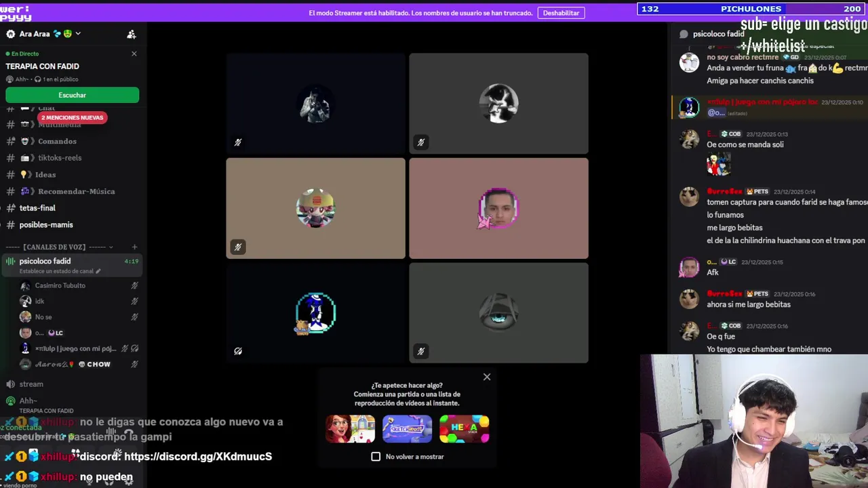Dismiss the activity suggestion popup
868x488 pixels.
pyautogui.click(x=487, y=377)
